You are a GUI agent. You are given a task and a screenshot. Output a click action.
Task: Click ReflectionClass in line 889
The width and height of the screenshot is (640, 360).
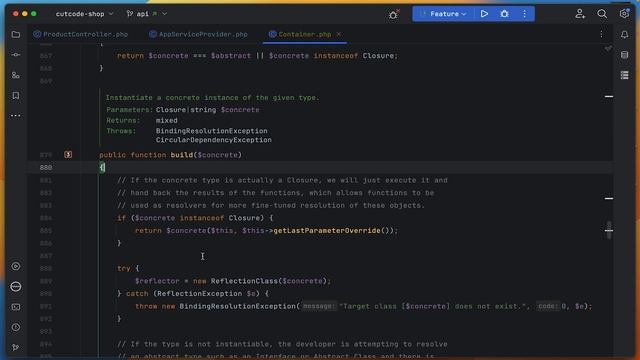pos(244,281)
